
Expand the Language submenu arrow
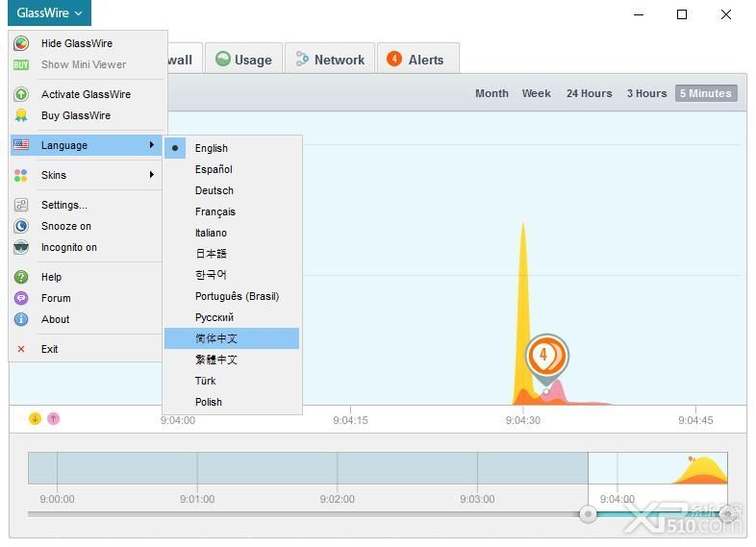click(x=152, y=144)
